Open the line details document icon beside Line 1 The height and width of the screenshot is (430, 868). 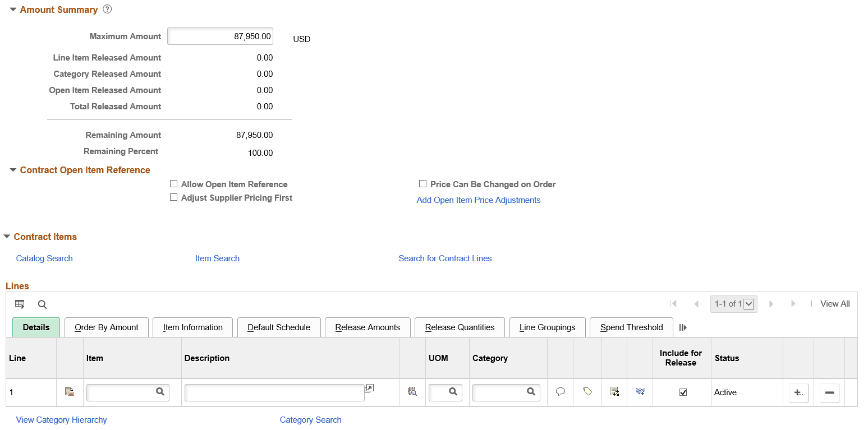[x=70, y=392]
